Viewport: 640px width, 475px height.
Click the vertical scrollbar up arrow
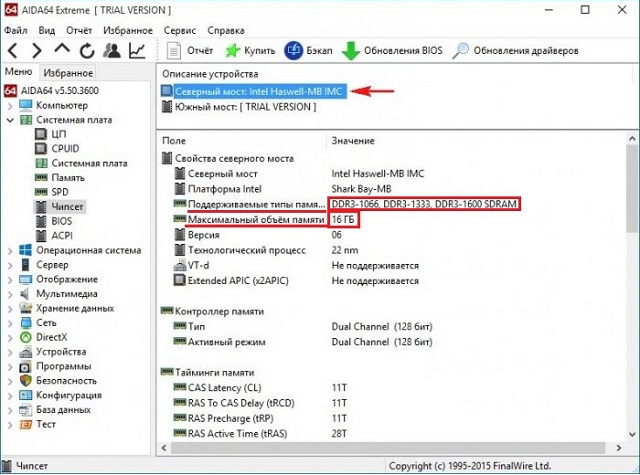coord(632,139)
